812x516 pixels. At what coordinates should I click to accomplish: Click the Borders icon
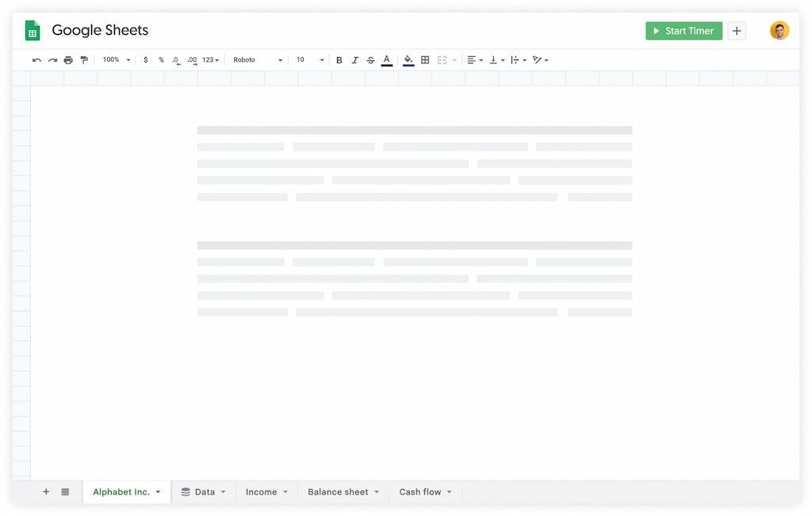425,59
